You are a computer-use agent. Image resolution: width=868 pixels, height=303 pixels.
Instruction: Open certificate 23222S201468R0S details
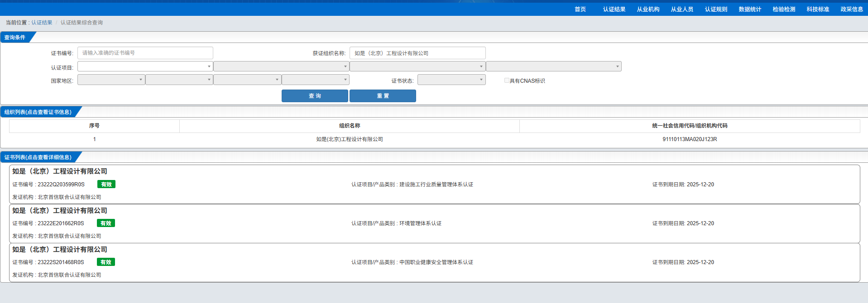[61, 262]
